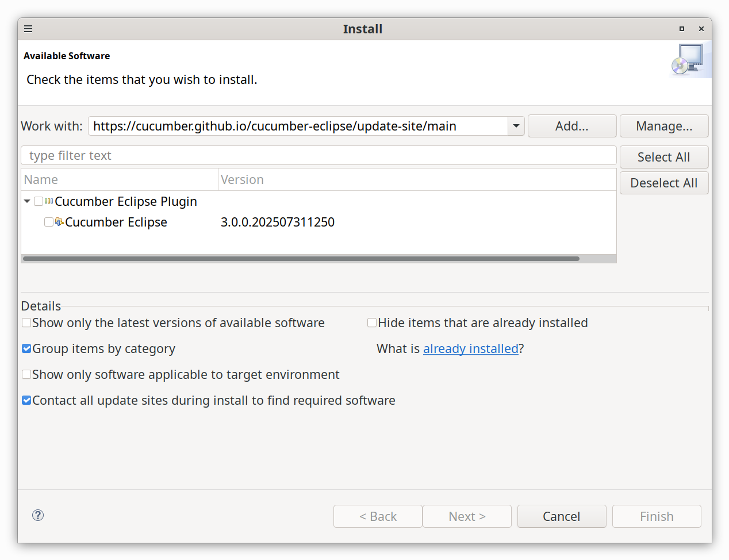Check the Cucumber Eclipse Plugin category checkbox
This screenshot has width=729, height=560.
click(39, 201)
